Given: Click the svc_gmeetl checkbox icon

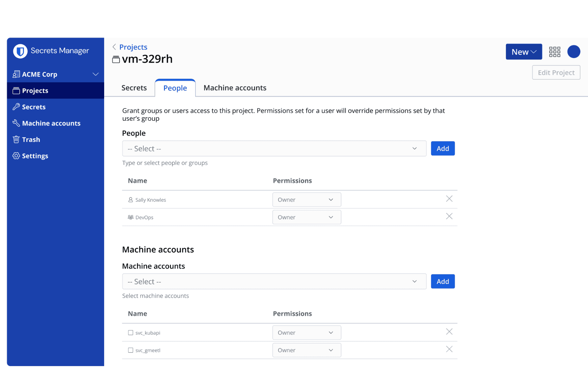Looking at the screenshot, I should point(130,350).
